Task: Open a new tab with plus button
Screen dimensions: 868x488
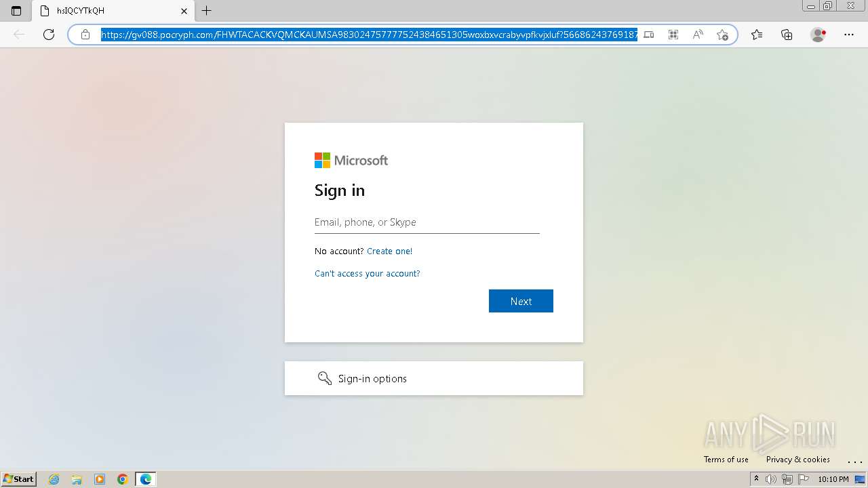Action: pos(207,11)
